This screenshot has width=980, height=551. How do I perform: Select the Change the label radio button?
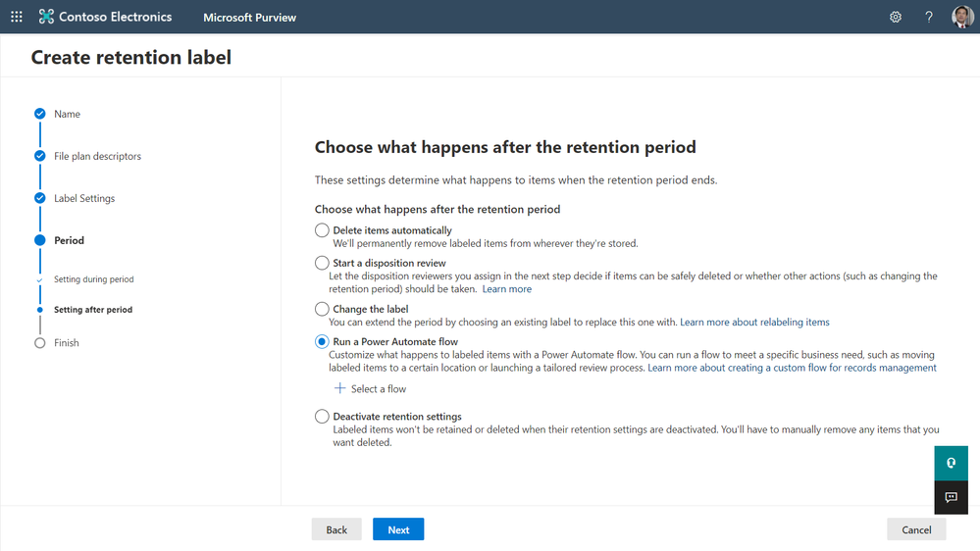pos(322,309)
